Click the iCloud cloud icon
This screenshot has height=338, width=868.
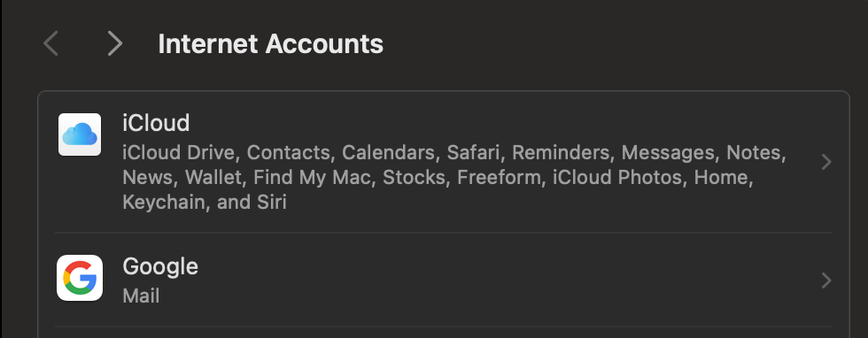click(80, 134)
